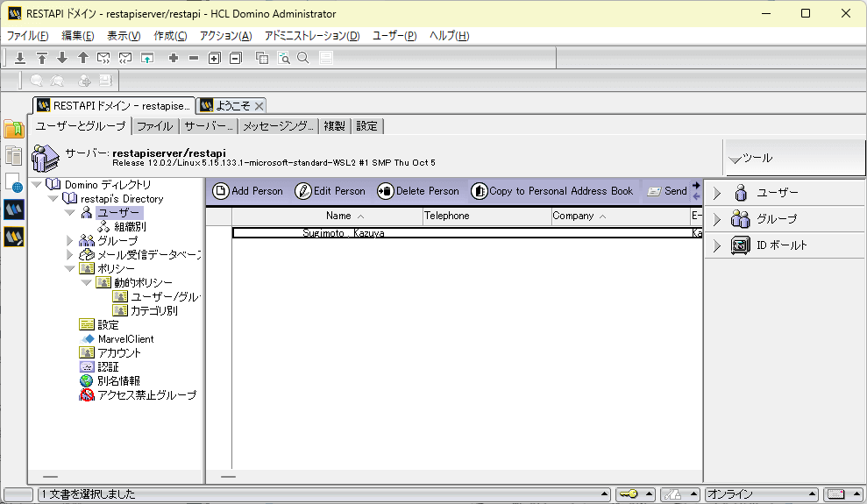Screen dimensions: 867x504
Task: Open the アドミニストレーション(D) menu
Action: click(312, 36)
